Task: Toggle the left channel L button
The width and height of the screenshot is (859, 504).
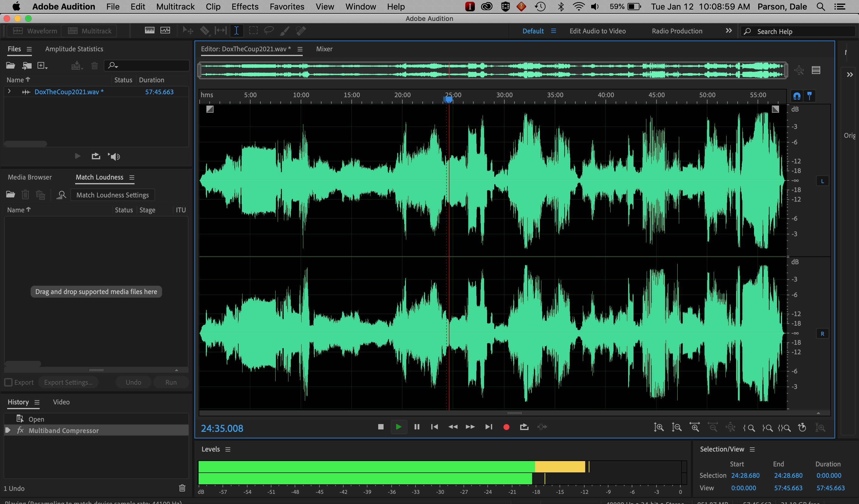Action: (x=822, y=181)
